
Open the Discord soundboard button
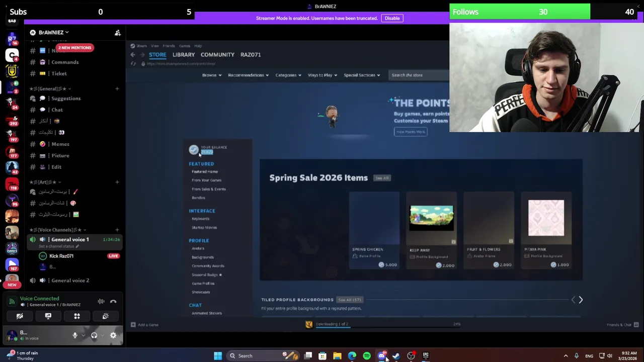[106, 316]
